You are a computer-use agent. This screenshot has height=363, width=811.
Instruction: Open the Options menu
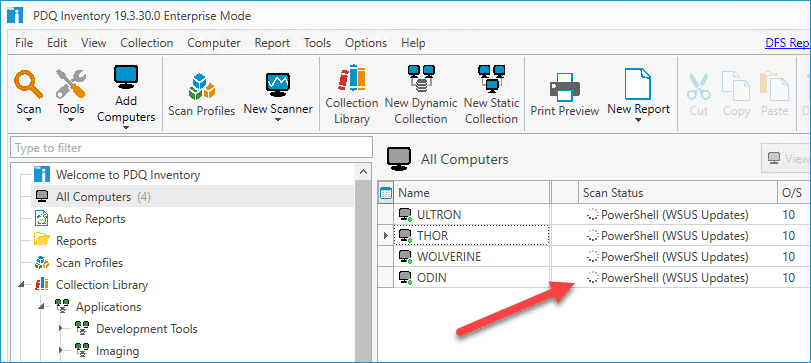click(x=366, y=43)
